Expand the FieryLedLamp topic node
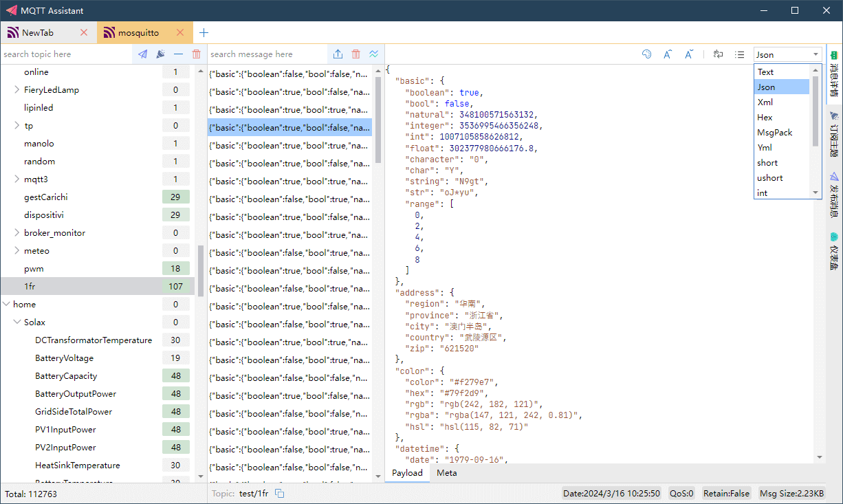Image resolution: width=843 pixels, height=504 pixels. coord(17,90)
